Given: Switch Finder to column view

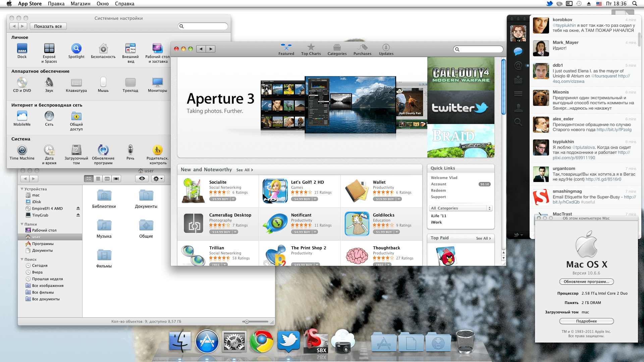Looking at the screenshot, I should (x=107, y=179).
